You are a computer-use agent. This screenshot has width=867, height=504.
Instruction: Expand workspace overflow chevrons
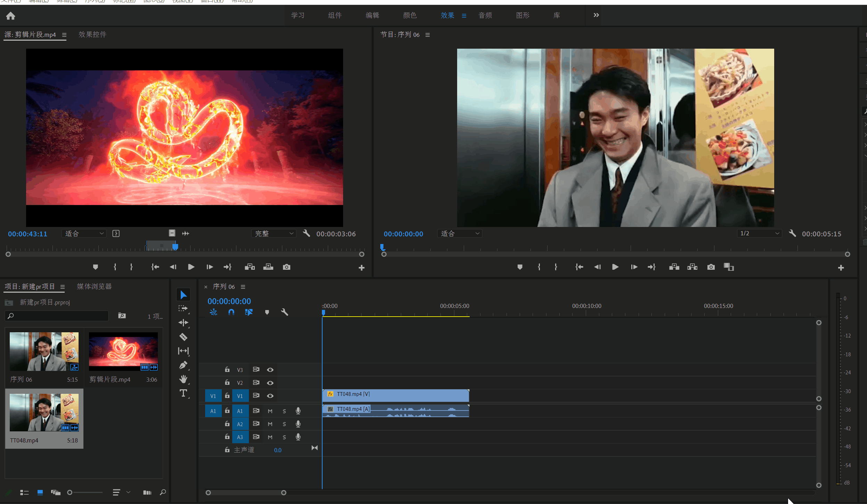596,15
